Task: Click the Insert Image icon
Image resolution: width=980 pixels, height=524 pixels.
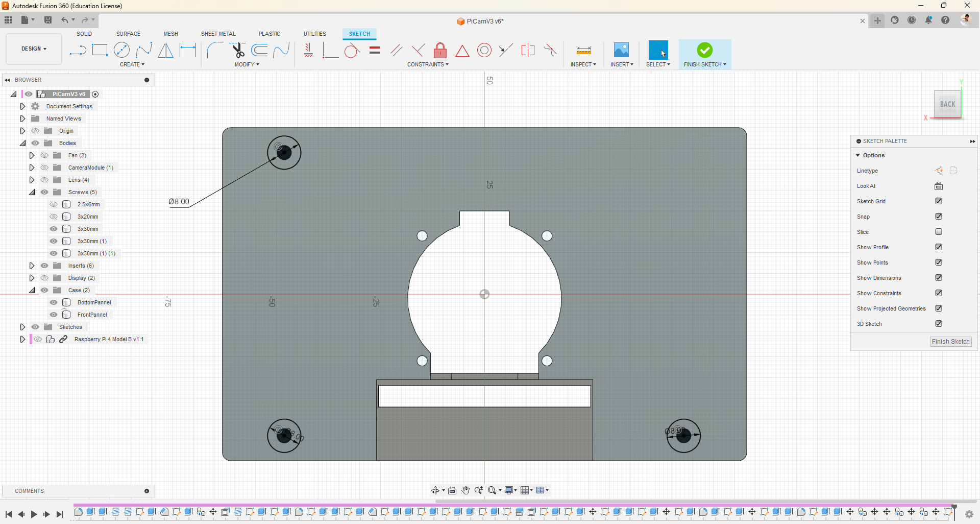Action: (621, 50)
